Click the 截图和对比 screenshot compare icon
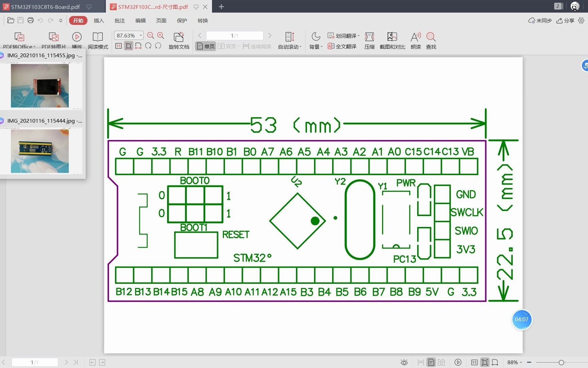 [x=392, y=37]
